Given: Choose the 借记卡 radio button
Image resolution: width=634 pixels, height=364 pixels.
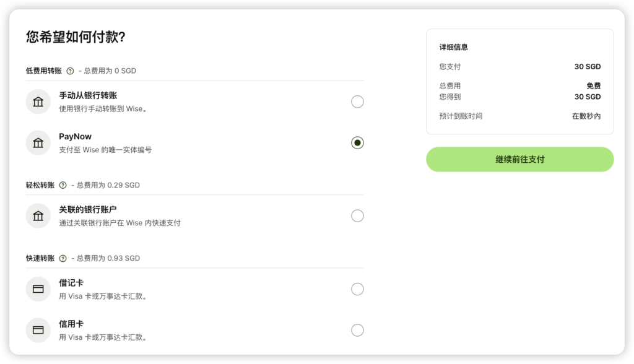Looking at the screenshot, I should coord(357,289).
